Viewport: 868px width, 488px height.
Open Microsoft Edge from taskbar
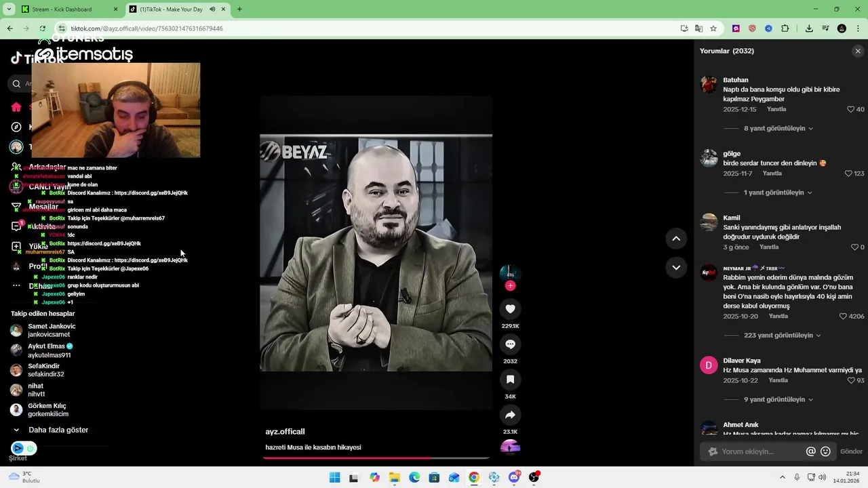tap(414, 478)
